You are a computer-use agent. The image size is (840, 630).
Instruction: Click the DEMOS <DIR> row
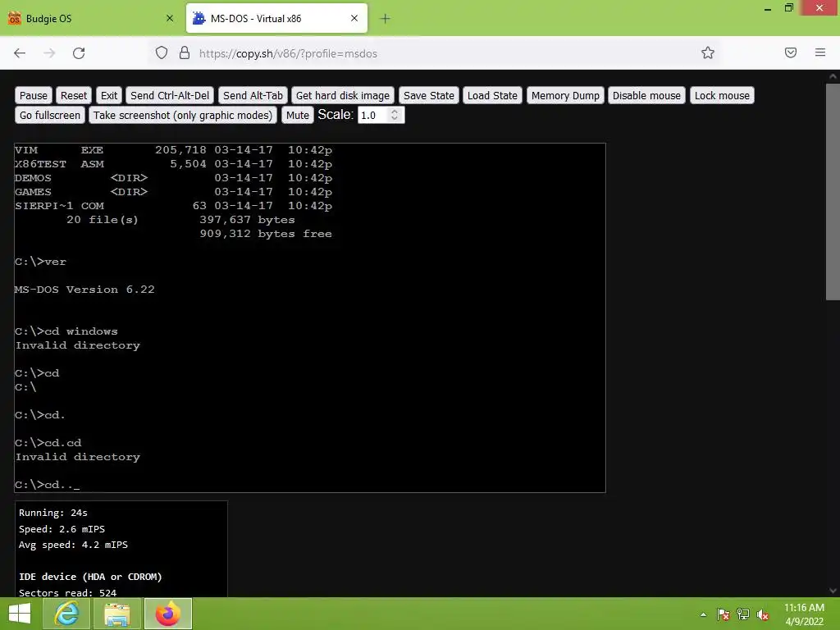174,178
